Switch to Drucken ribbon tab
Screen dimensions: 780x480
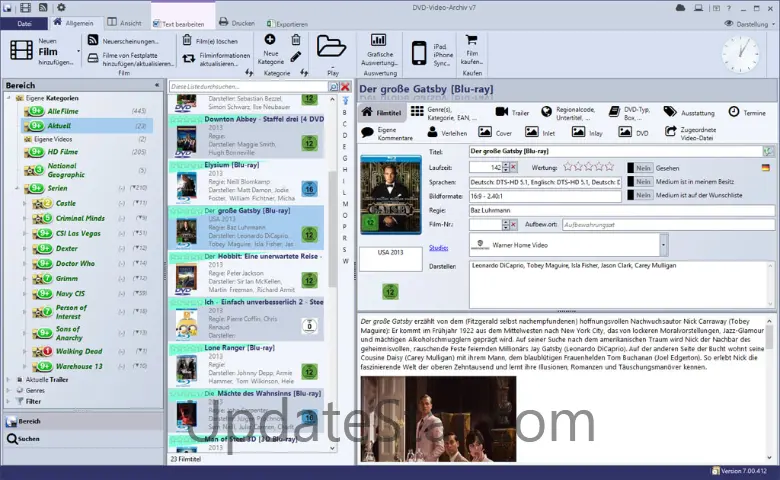[x=237, y=23]
